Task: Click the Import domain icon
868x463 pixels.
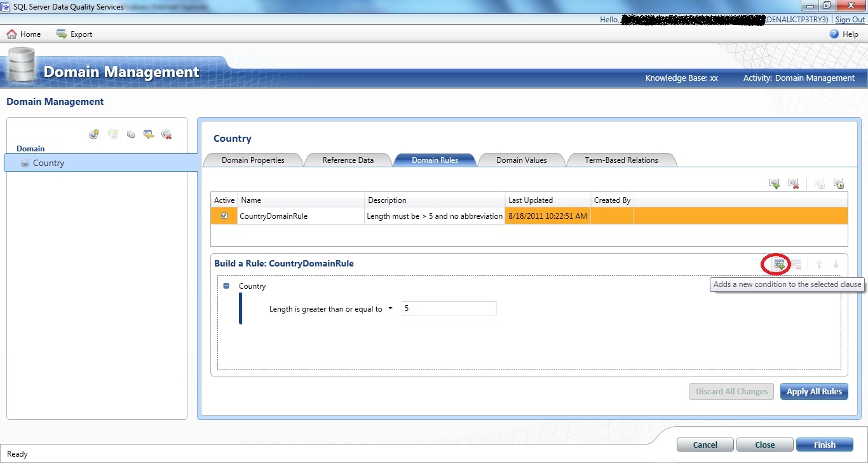Action: [x=149, y=134]
